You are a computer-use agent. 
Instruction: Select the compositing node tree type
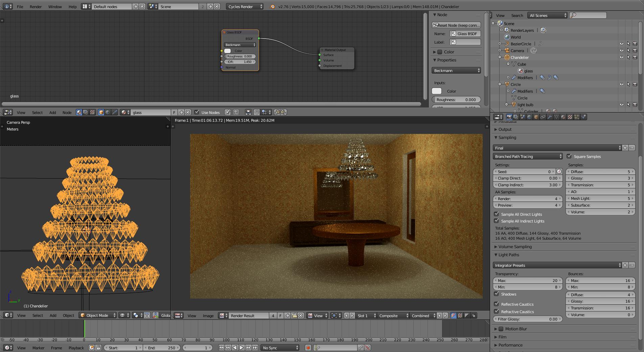click(86, 112)
